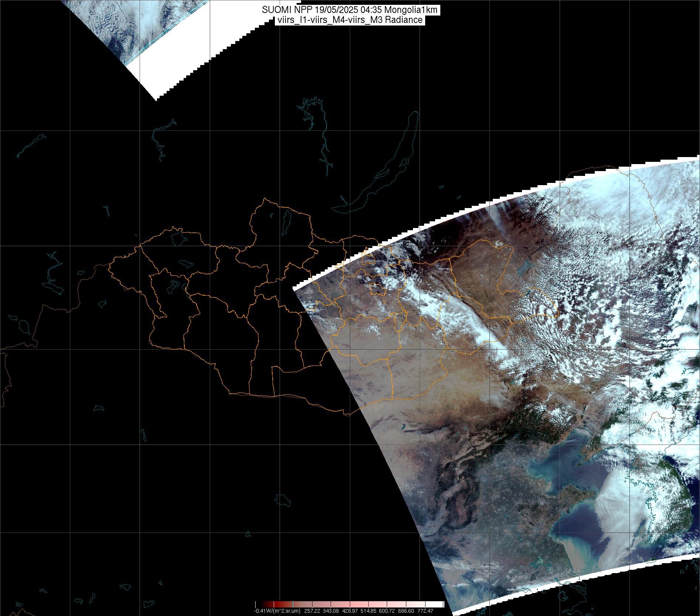Image resolution: width=700 pixels, height=616 pixels.
Task: Click the 686.60 colorbar value
Action: point(406,611)
